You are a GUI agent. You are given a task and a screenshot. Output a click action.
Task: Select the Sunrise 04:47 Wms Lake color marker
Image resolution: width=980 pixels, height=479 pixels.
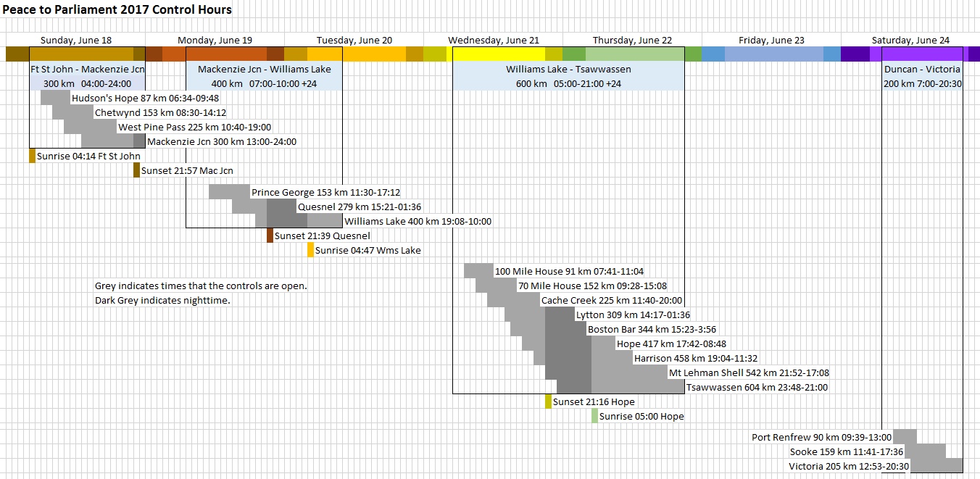(311, 250)
